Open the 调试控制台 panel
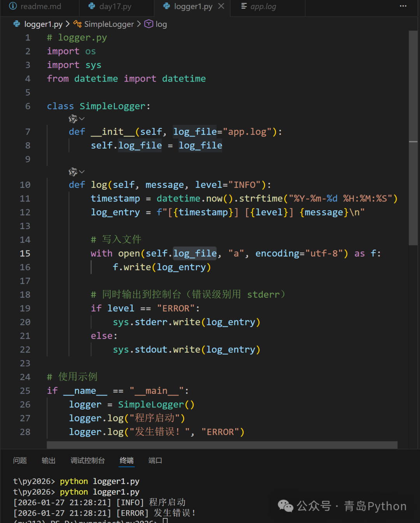The height and width of the screenshot is (523, 420). click(x=87, y=460)
